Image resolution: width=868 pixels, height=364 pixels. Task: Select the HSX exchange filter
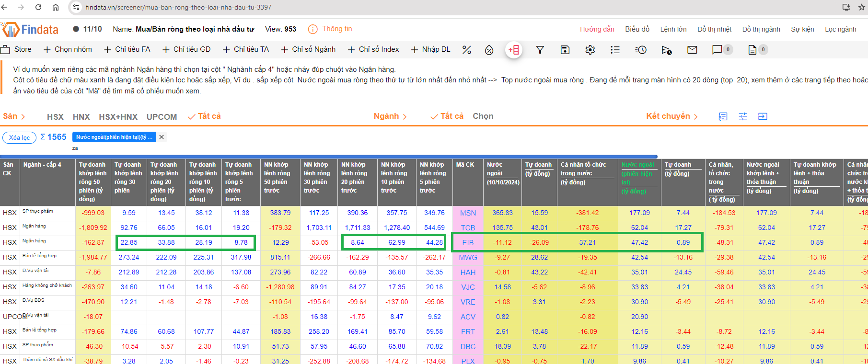coord(55,117)
